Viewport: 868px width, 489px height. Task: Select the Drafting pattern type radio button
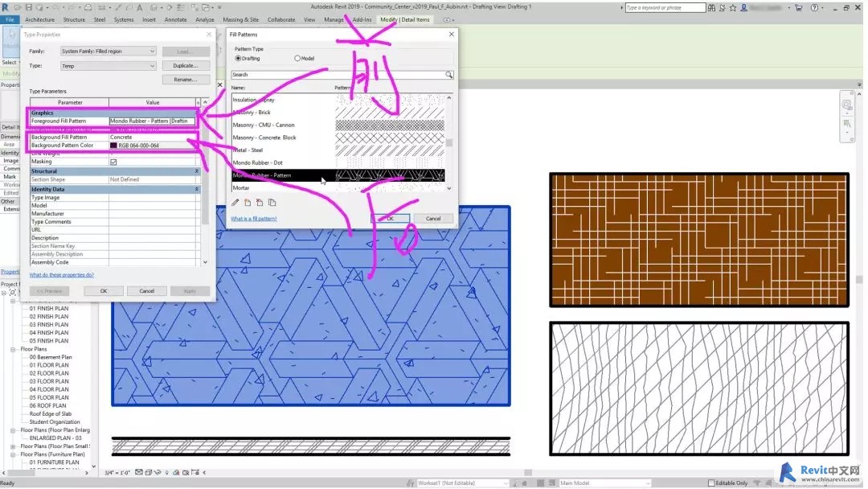pyautogui.click(x=239, y=58)
